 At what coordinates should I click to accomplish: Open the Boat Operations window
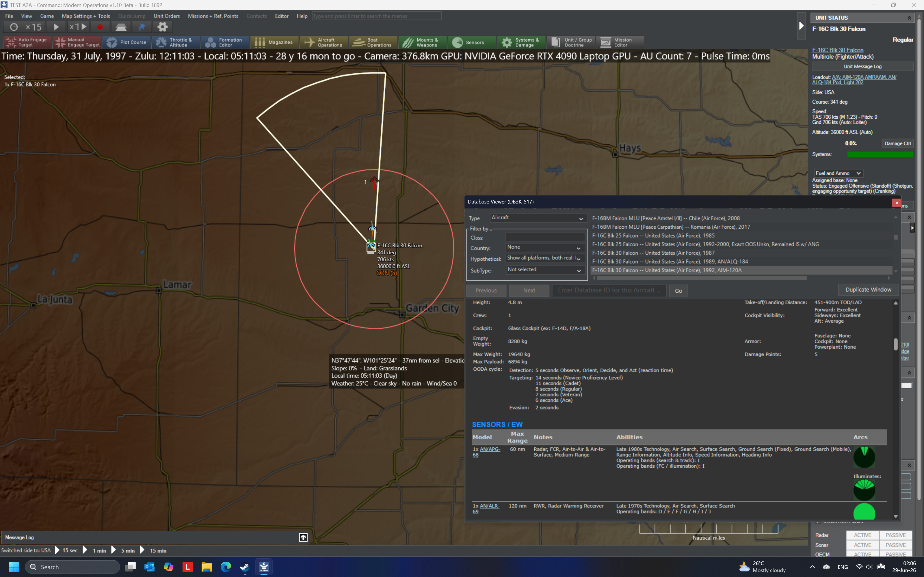point(373,42)
